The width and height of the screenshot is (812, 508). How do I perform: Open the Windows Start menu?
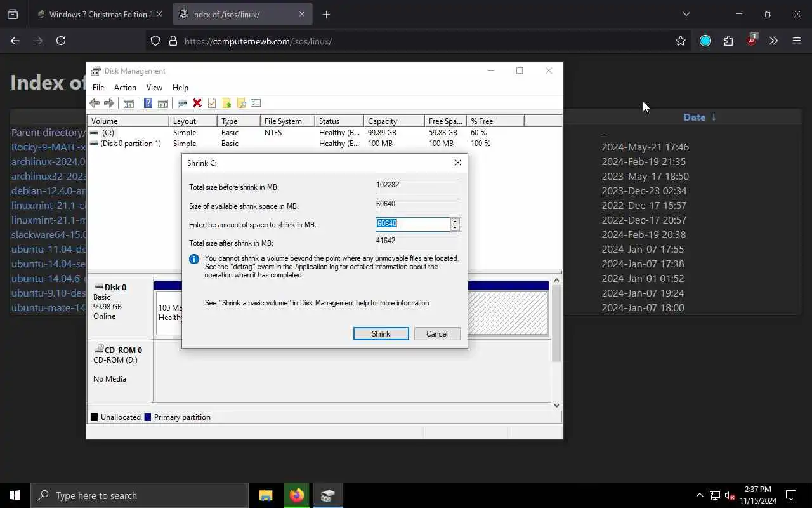[x=15, y=496]
